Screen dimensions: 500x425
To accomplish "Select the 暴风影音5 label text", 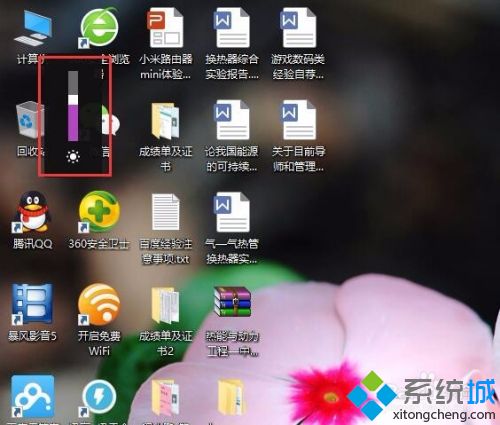I will [32, 336].
